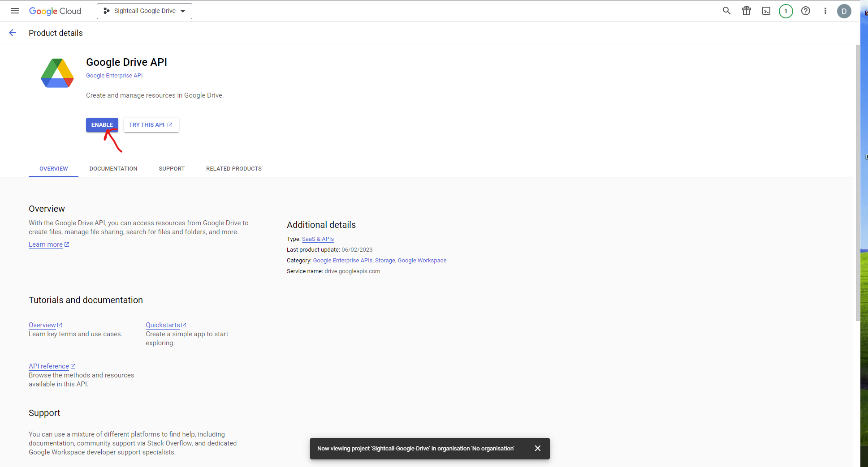This screenshot has height=467, width=868.
Task: Click the Google Drive API heading
Action: [x=126, y=62]
